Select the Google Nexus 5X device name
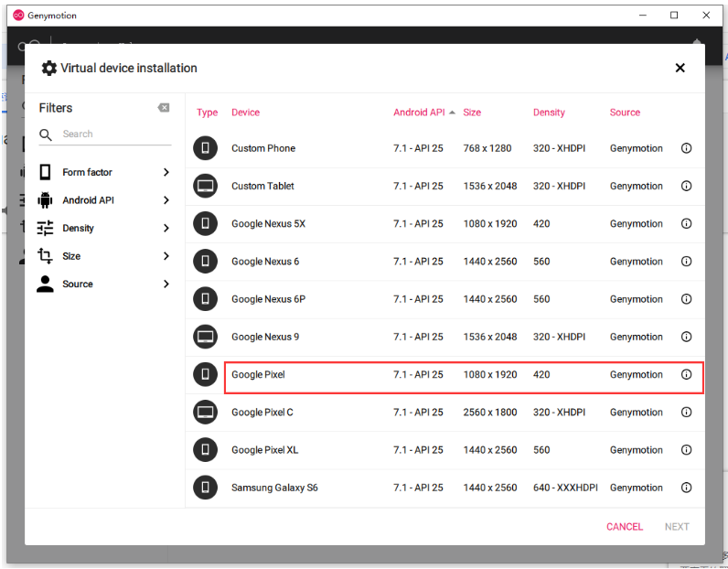 (x=268, y=224)
